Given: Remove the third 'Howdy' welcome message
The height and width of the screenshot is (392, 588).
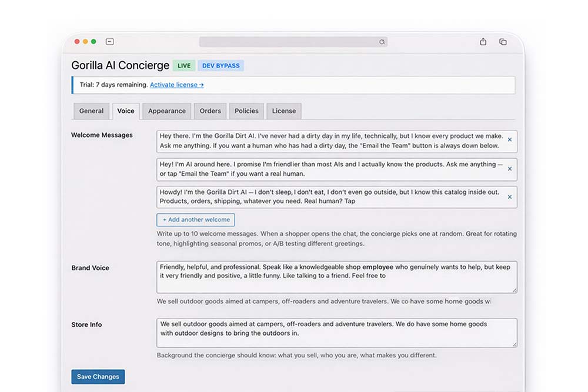Looking at the screenshot, I should 509,197.
